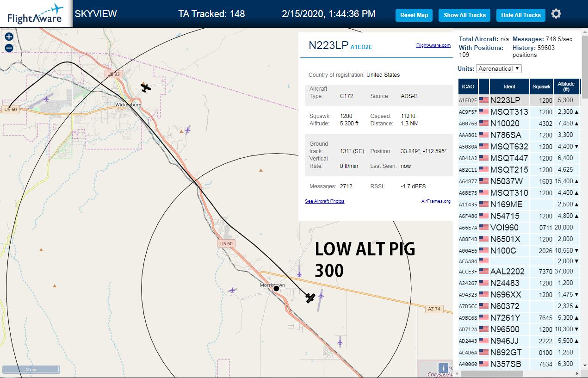Image resolution: width=588 pixels, height=378 pixels.
Task: Select aircraft row N7261Y
Action: (519, 317)
